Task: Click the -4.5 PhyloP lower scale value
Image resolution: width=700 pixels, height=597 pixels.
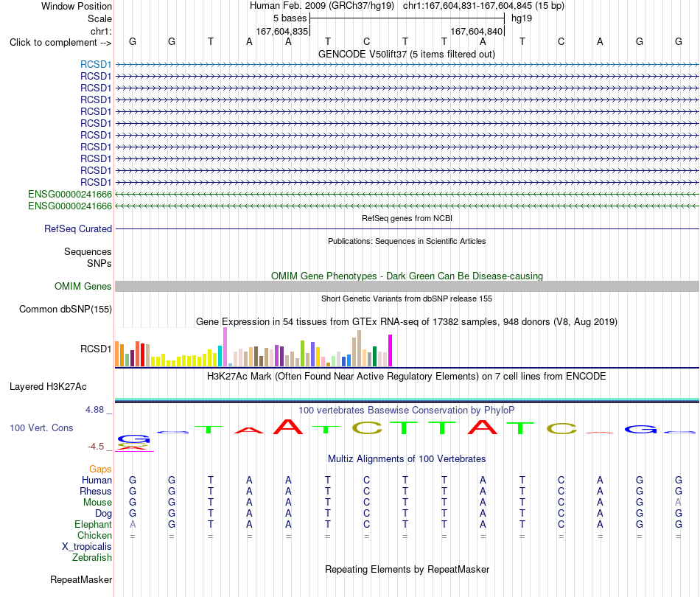Action: pyautogui.click(x=96, y=446)
